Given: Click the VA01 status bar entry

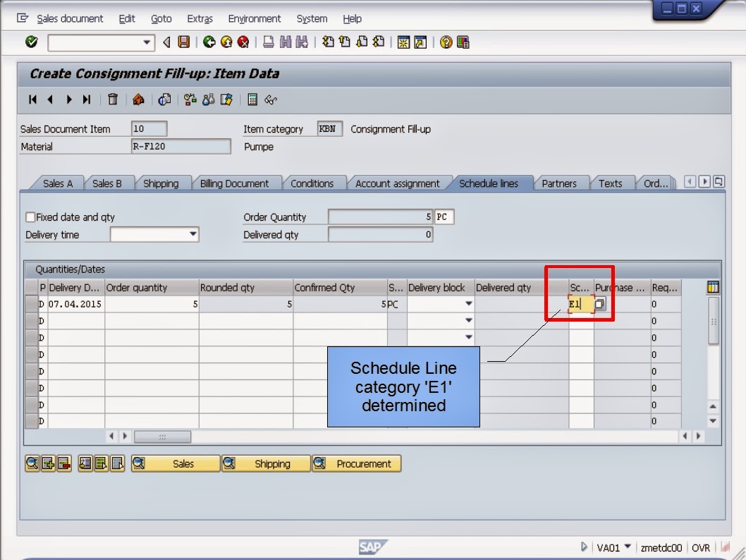Looking at the screenshot, I should [x=611, y=547].
